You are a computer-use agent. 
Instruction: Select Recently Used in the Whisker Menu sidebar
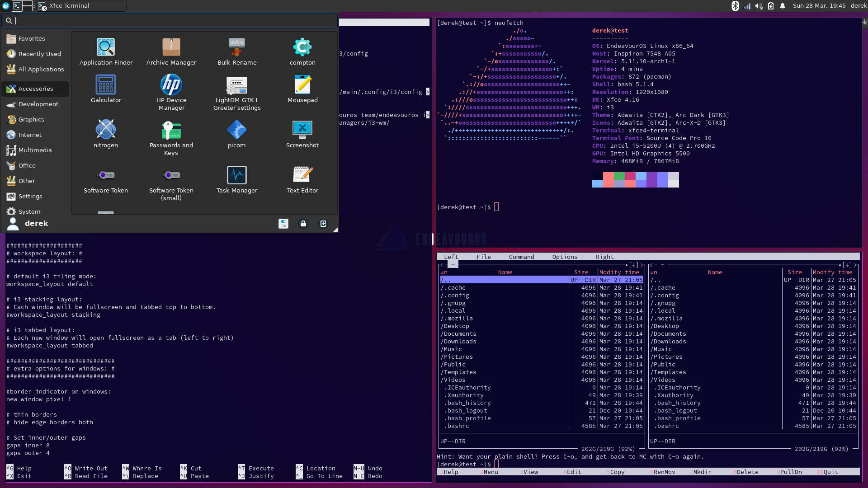tap(39, 54)
